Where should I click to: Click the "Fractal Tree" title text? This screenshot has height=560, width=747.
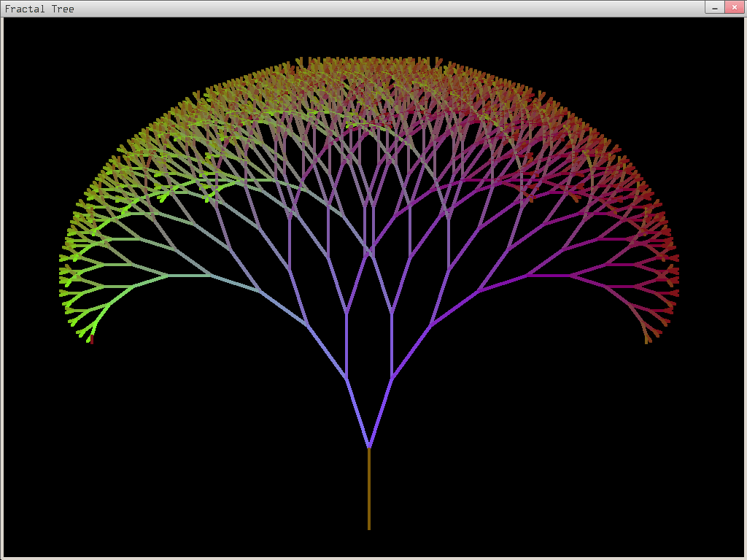point(39,9)
